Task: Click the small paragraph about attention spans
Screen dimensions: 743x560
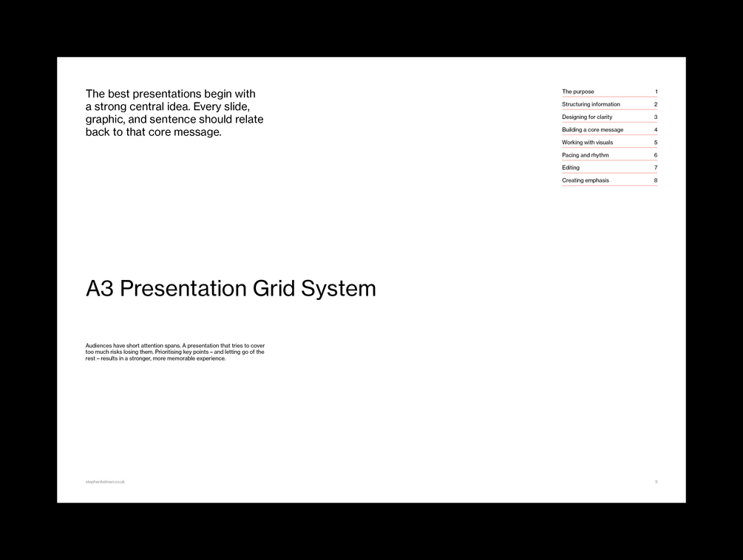Action: [175, 352]
